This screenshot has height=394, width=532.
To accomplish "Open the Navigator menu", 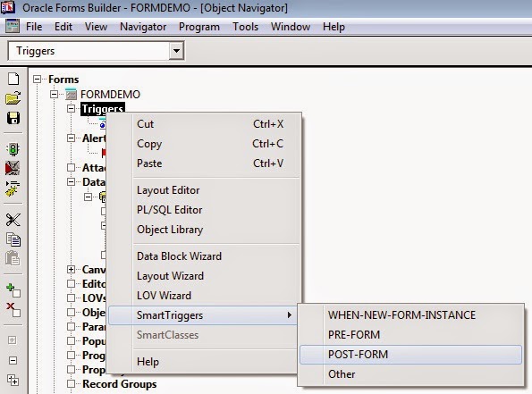I will (x=143, y=27).
